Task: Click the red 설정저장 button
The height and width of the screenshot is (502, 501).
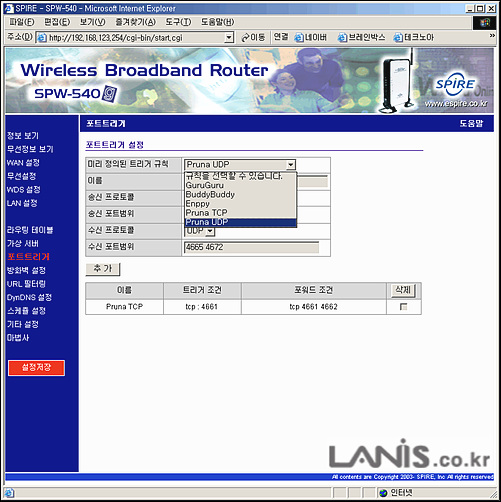Action: click(36, 368)
